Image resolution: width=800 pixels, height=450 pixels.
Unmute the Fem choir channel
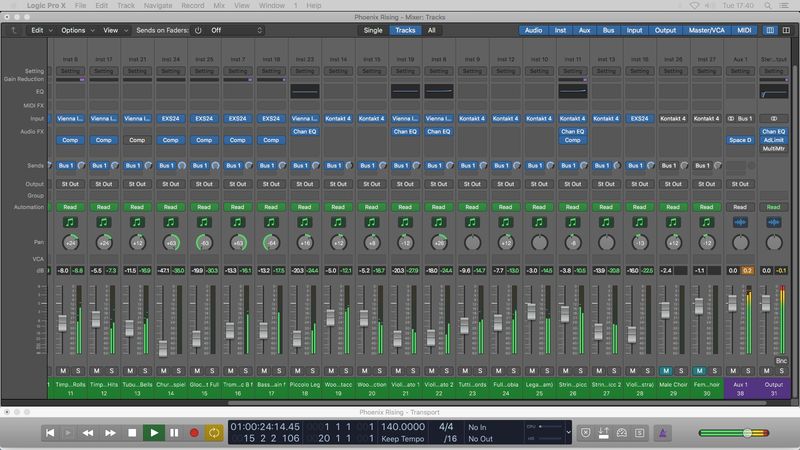pos(699,371)
